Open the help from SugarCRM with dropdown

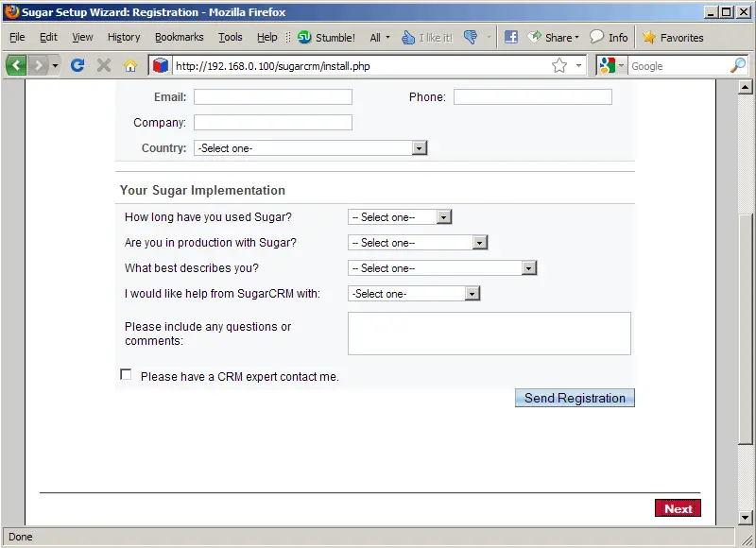pos(414,294)
